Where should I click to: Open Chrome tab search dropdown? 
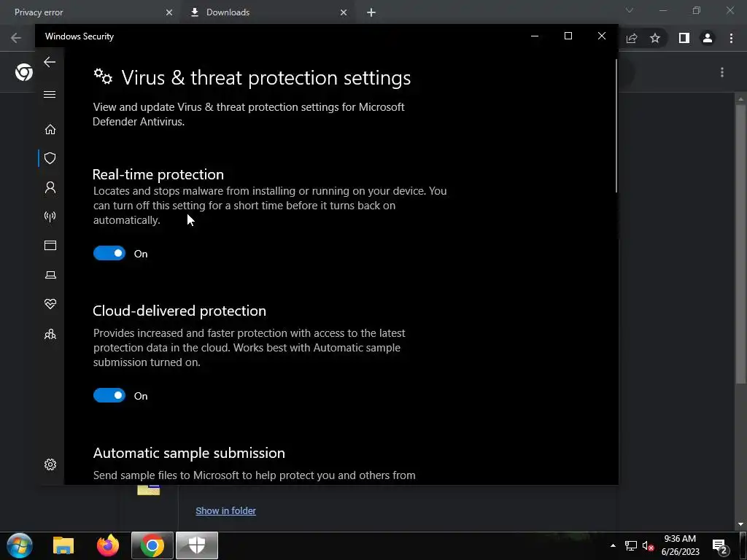(630, 10)
